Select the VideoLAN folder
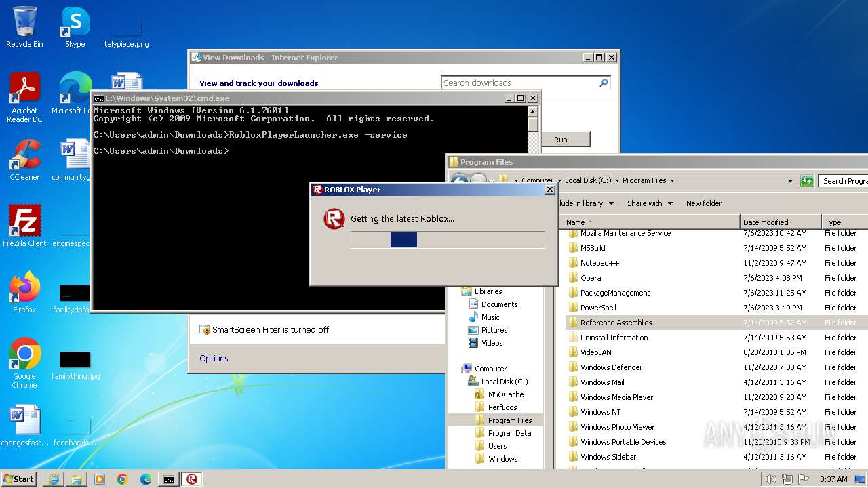The width and height of the screenshot is (868, 488). pos(589,352)
